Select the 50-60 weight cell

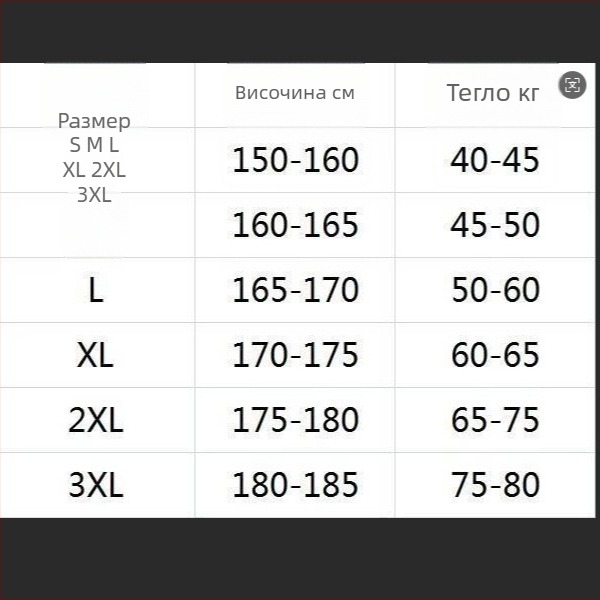495,290
